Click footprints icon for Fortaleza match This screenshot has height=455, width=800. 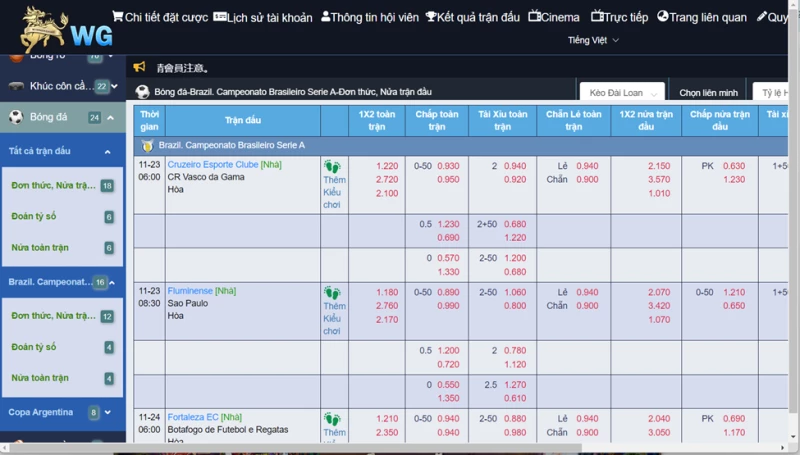[x=332, y=420]
